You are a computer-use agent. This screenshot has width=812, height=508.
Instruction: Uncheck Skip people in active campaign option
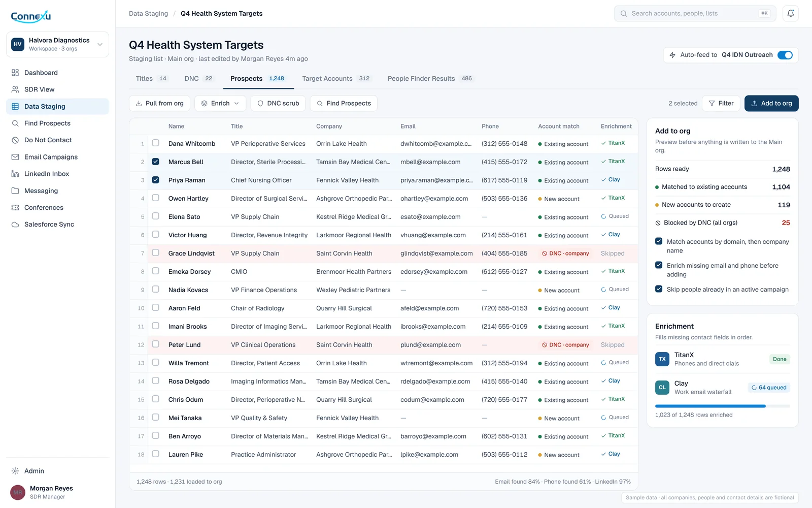659,289
